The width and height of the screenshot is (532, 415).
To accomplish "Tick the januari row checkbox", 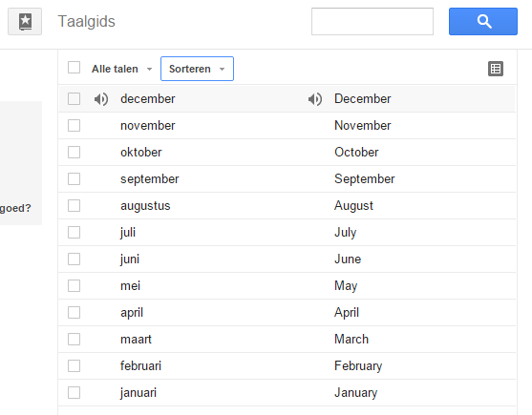I will 74,393.
